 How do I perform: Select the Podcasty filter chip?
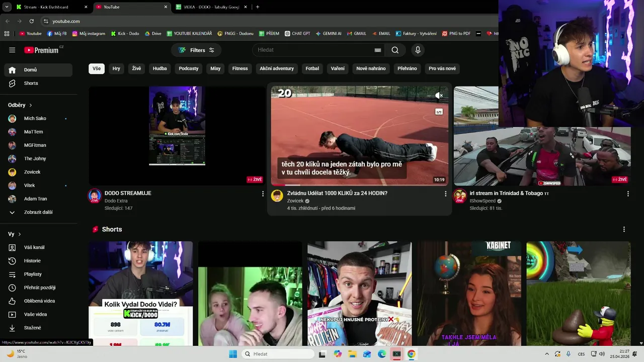[x=189, y=68]
